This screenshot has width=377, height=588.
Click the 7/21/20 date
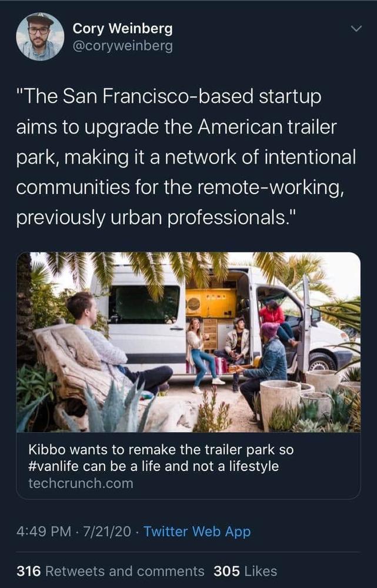tap(107, 532)
